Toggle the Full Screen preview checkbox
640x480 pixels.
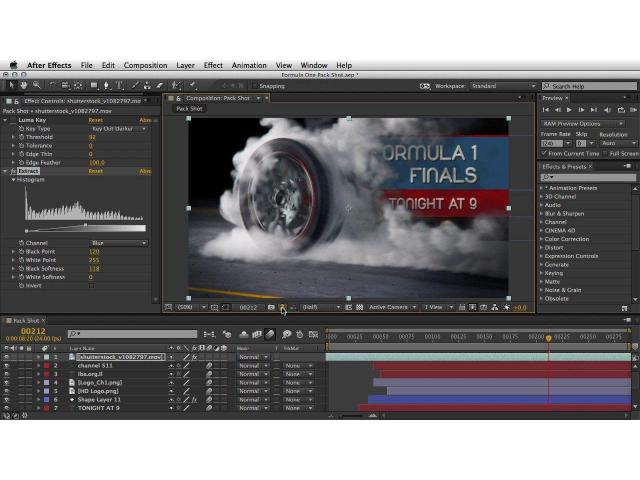coord(605,153)
